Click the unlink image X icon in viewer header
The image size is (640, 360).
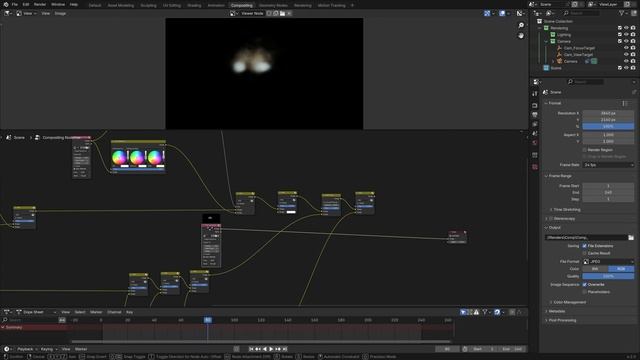tap(289, 13)
